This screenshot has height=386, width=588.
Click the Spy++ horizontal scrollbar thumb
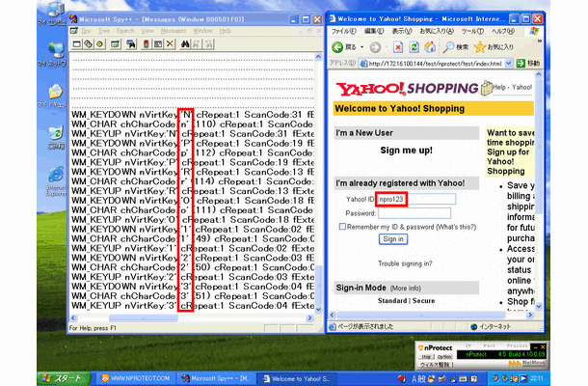(144, 318)
